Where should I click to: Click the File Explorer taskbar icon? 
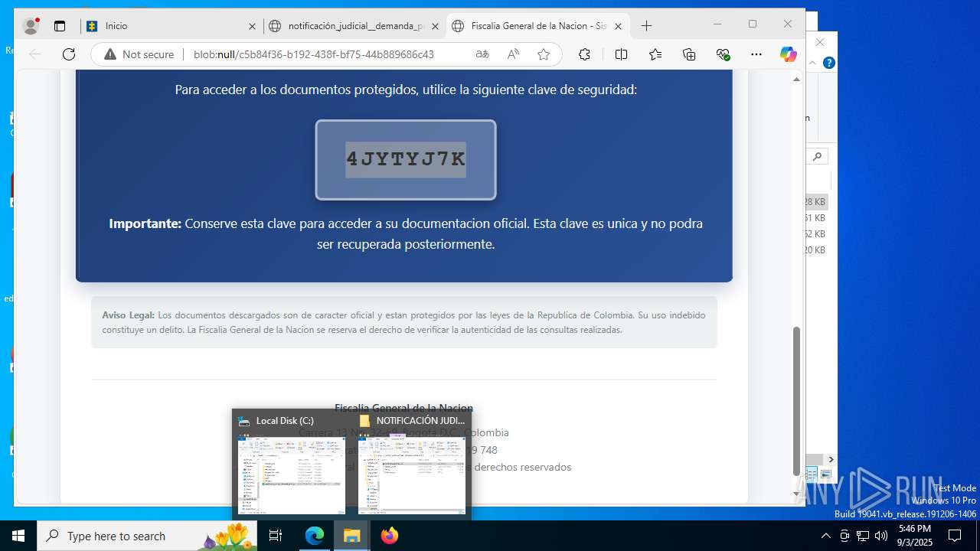(351, 536)
